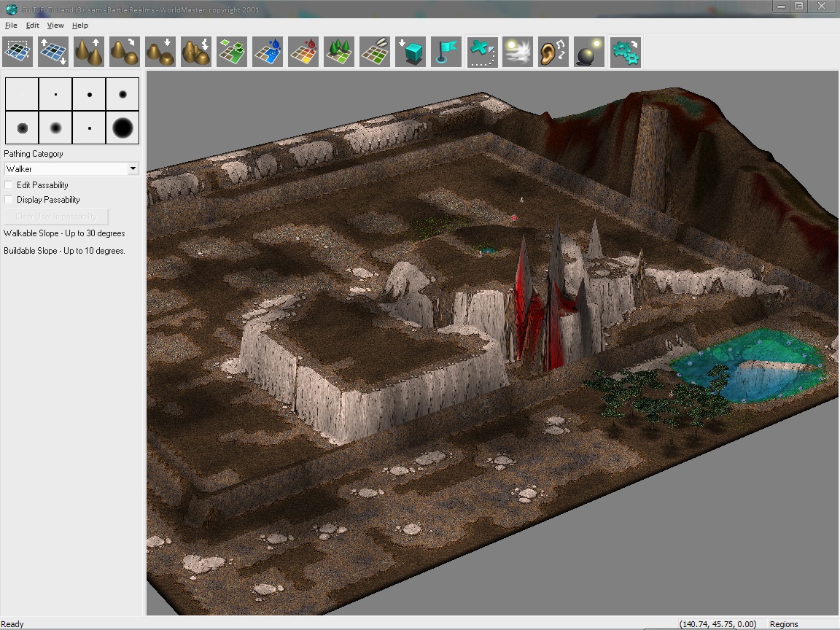Click the 'Regions' status bar entry
The height and width of the screenshot is (630, 840).
click(784, 624)
